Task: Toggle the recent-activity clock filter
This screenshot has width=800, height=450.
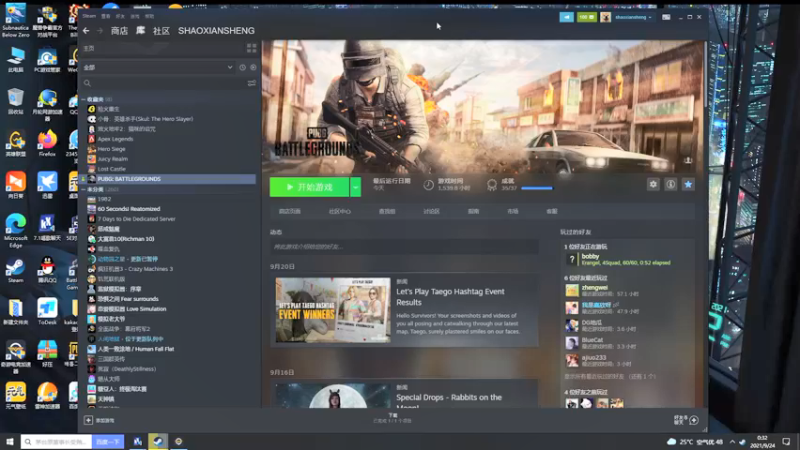Action: [x=242, y=67]
